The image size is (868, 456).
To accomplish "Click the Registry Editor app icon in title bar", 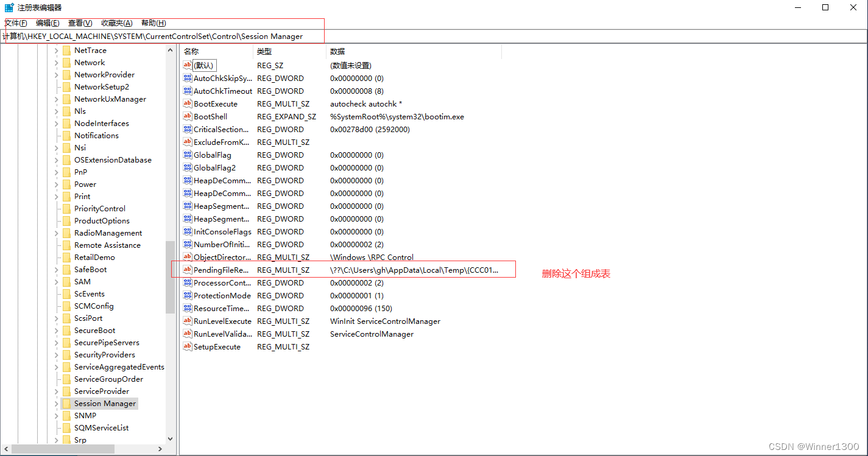I will coord(9,7).
